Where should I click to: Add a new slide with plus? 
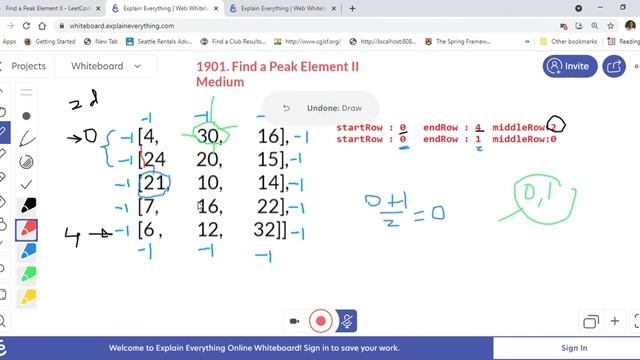615,321
